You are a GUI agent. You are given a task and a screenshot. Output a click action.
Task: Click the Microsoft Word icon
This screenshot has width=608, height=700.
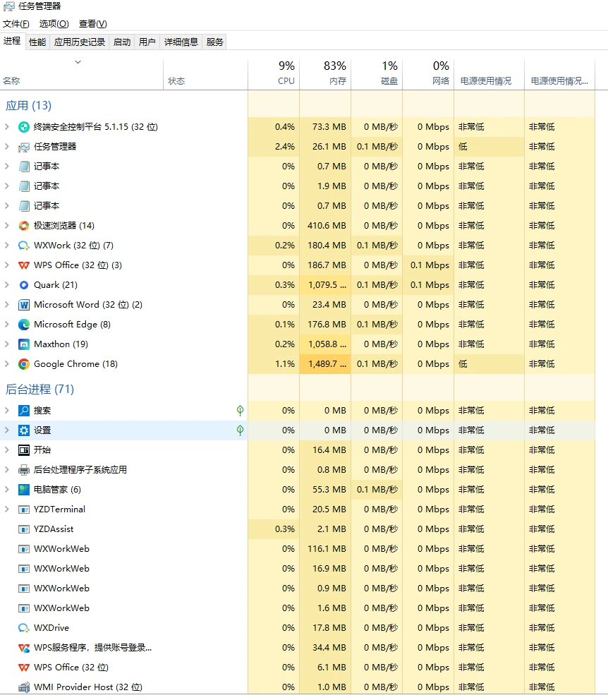coord(24,305)
